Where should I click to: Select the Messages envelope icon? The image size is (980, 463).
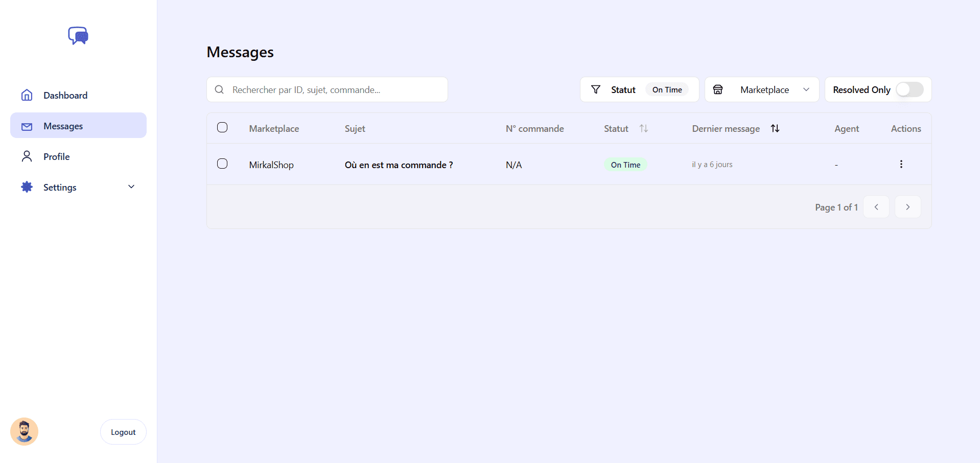[x=26, y=126]
